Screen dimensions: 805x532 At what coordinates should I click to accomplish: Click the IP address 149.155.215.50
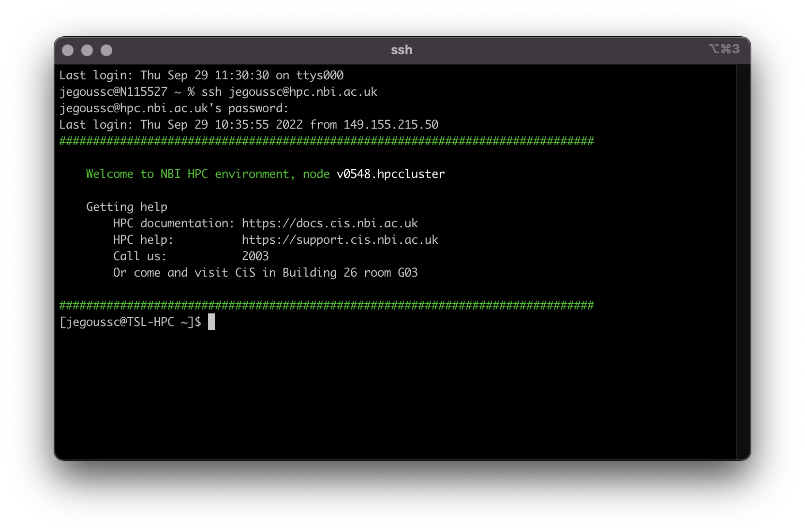click(390, 125)
